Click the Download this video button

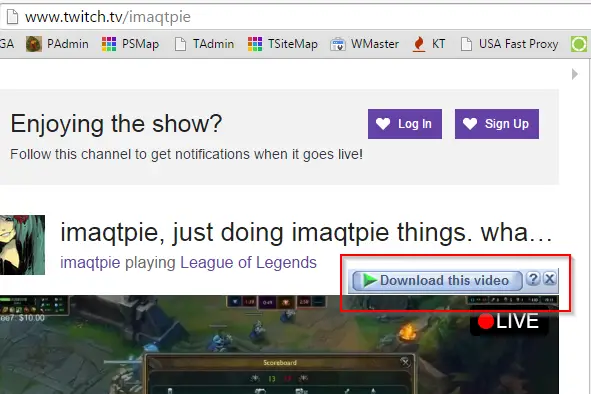point(437,281)
